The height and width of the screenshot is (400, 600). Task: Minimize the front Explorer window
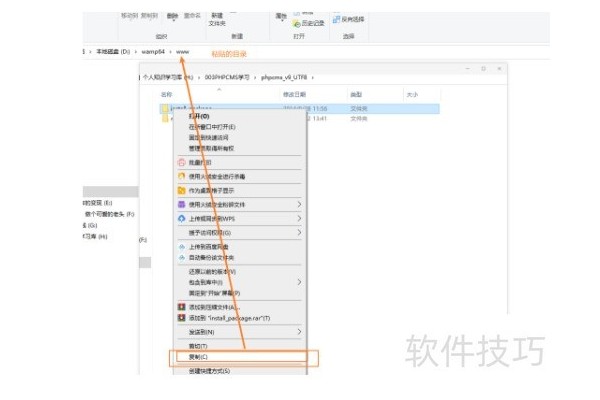(468, 69)
